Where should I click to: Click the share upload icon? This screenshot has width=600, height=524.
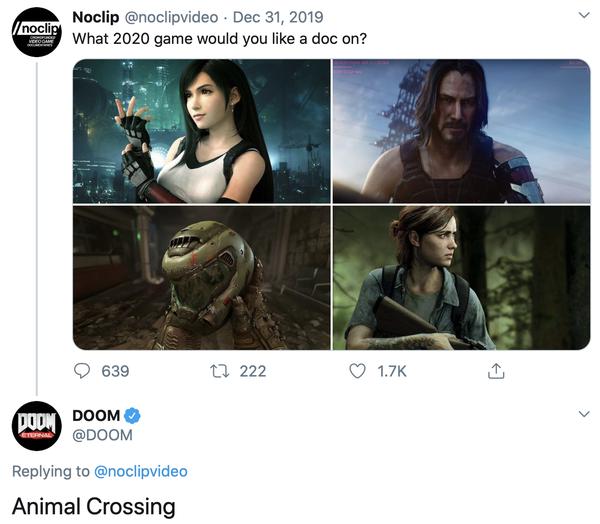(x=496, y=371)
